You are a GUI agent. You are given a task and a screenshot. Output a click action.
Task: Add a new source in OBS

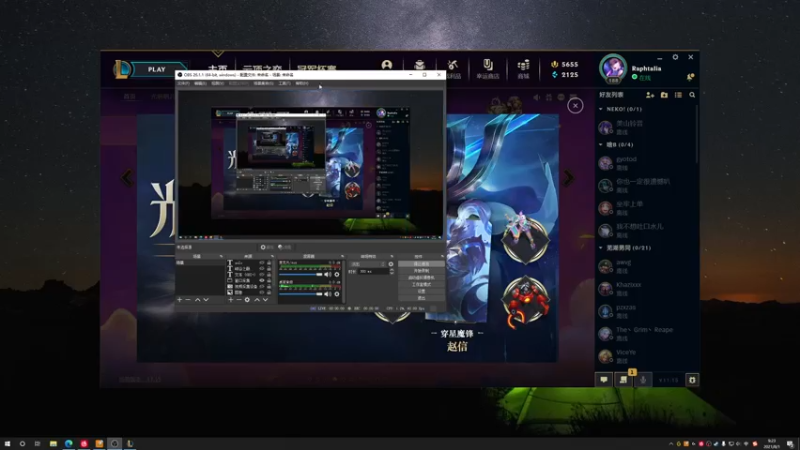coord(231,300)
